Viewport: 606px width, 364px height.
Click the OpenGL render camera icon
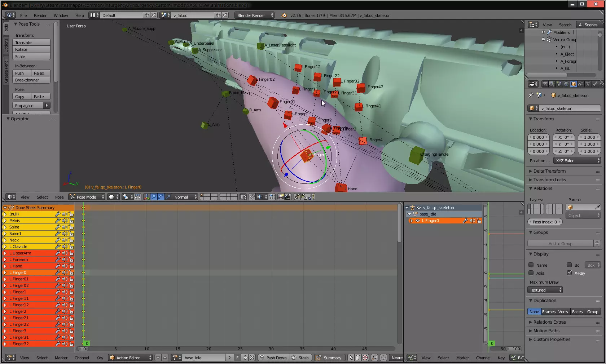tap(281, 197)
